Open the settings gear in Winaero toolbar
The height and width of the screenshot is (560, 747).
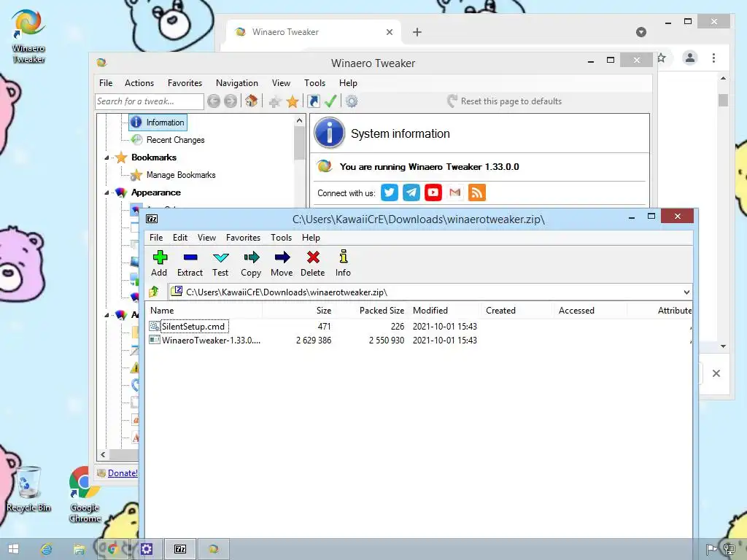click(x=352, y=101)
